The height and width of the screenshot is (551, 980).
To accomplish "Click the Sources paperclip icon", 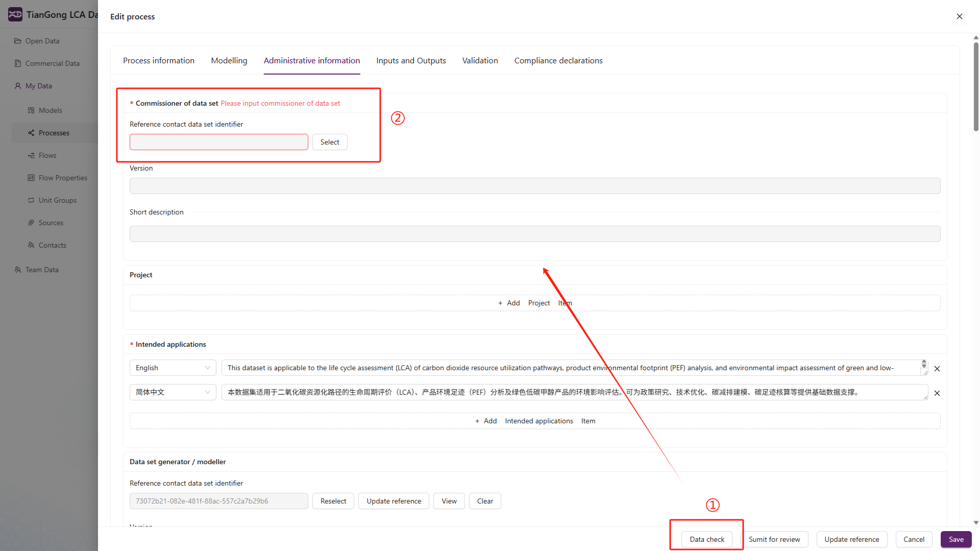I will (x=31, y=223).
